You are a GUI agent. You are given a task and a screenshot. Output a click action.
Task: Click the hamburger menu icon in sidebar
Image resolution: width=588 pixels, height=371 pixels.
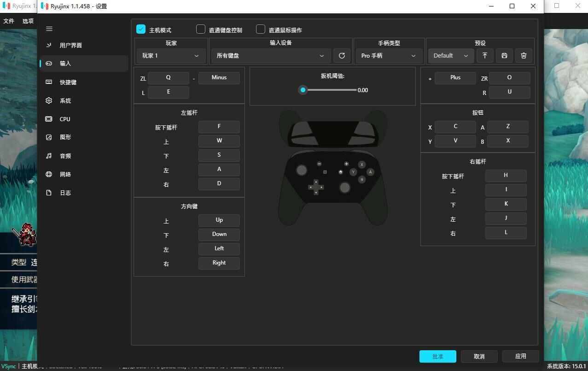[49, 29]
